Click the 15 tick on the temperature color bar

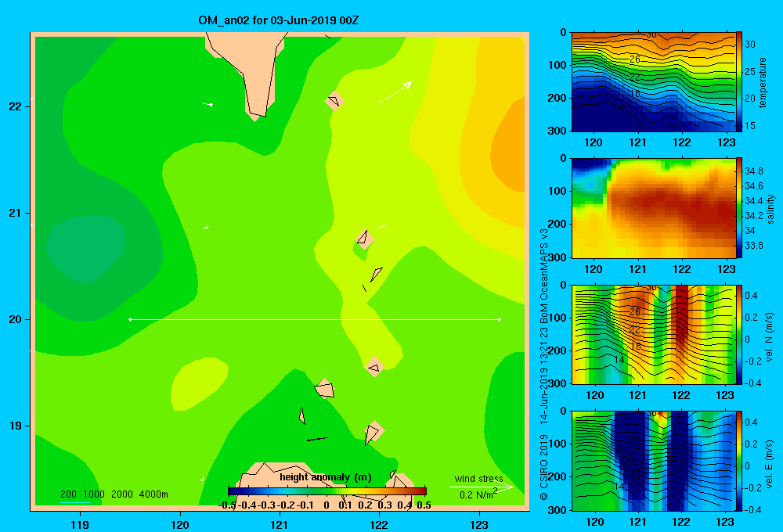(x=750, y=126)
